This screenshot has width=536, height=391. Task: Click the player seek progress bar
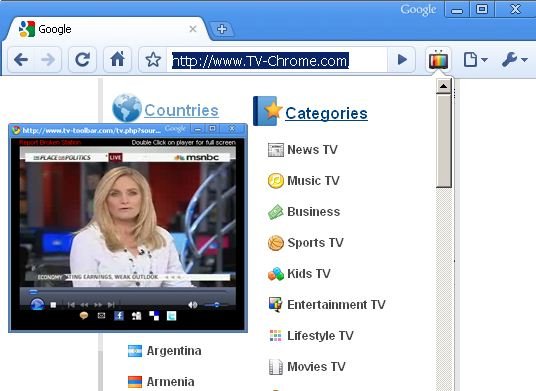click(127, 292)
